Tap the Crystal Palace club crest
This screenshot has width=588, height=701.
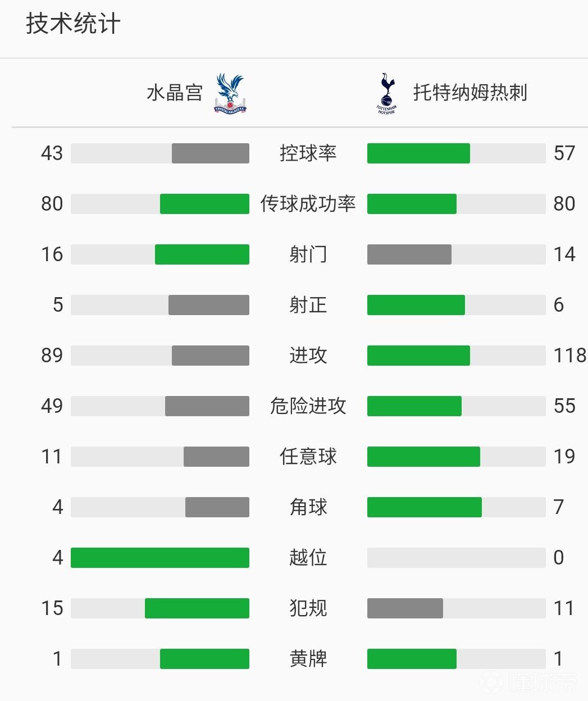(230, 93)
